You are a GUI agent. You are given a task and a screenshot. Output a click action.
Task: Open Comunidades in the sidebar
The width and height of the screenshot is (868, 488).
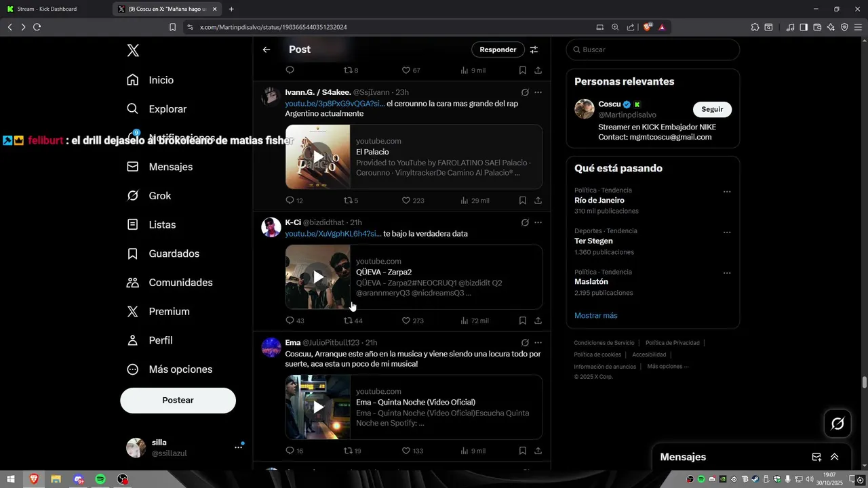(170, 283)
